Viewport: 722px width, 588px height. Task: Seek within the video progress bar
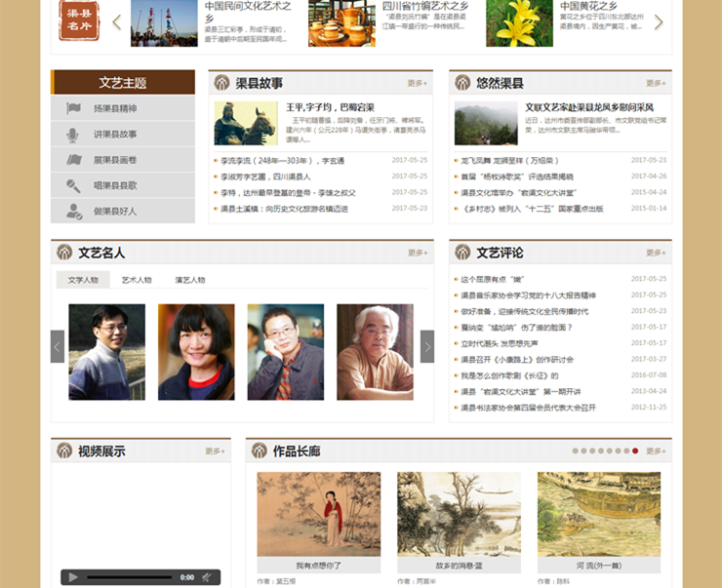(x=129, y=577)
